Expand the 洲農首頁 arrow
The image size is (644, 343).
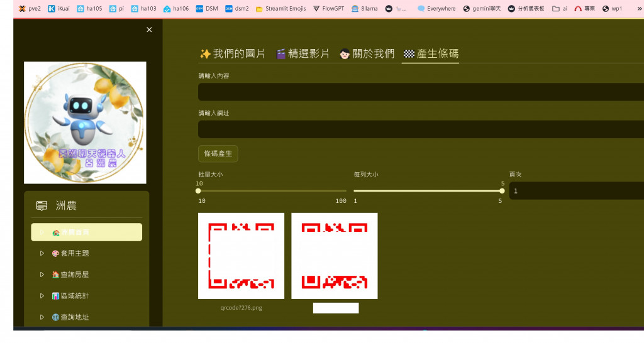coord(42,232)
